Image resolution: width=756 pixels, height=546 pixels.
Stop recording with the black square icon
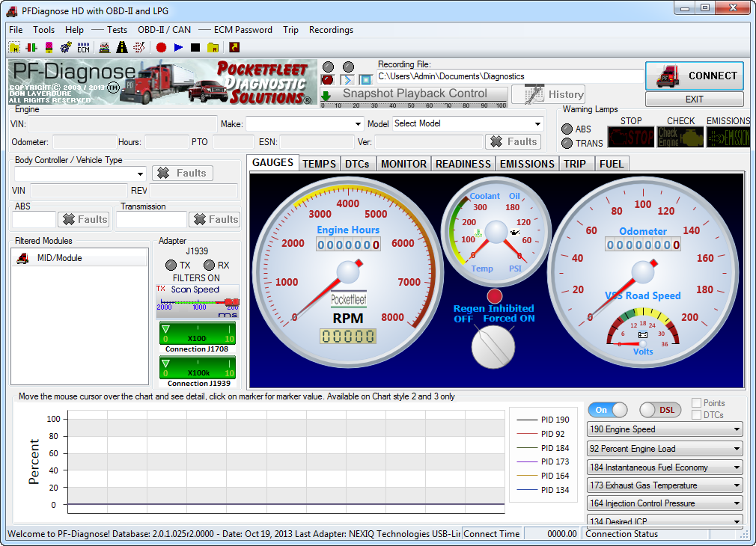[197, 46]
